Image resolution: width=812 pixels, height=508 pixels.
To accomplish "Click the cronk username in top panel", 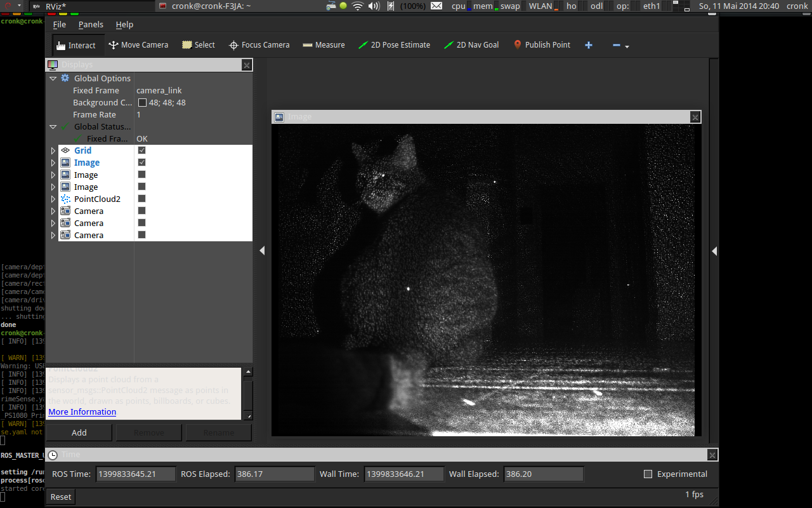I will (797, 6).
